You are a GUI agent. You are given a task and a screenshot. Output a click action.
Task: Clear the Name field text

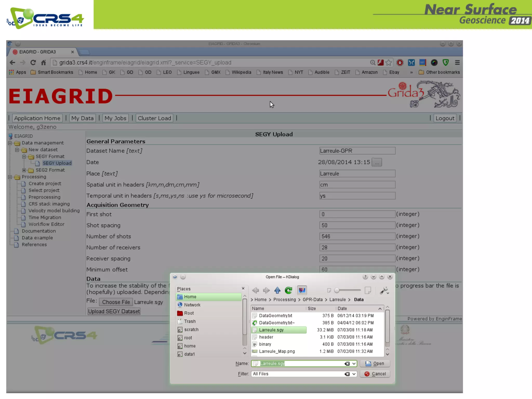pos(347,364)
